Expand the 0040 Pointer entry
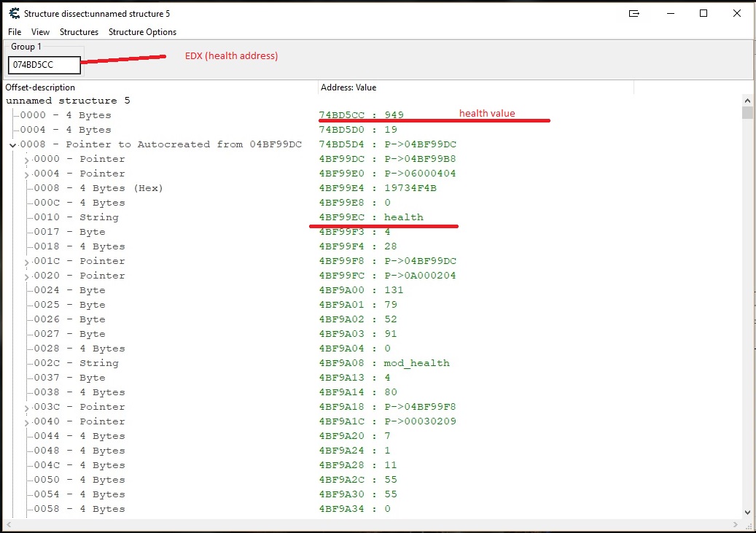 coord(27,422)
